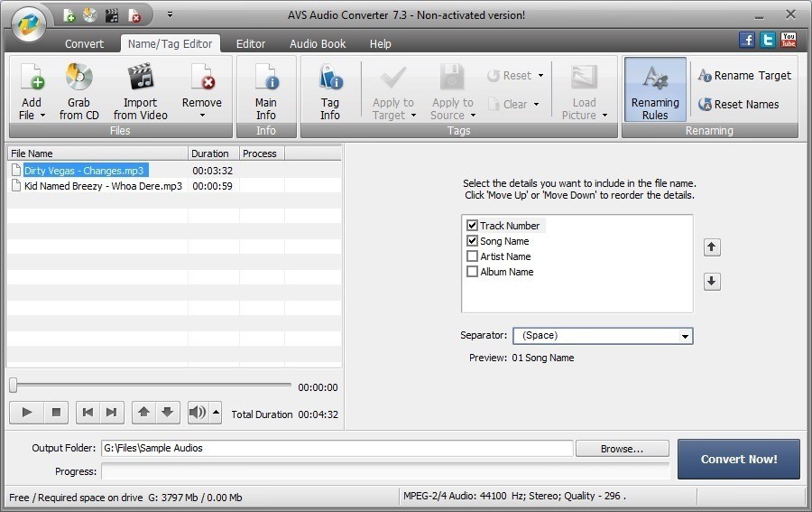The image size is (812, 512).
Task: Toggle the Renaming Rules button
Action: (655, 89)
